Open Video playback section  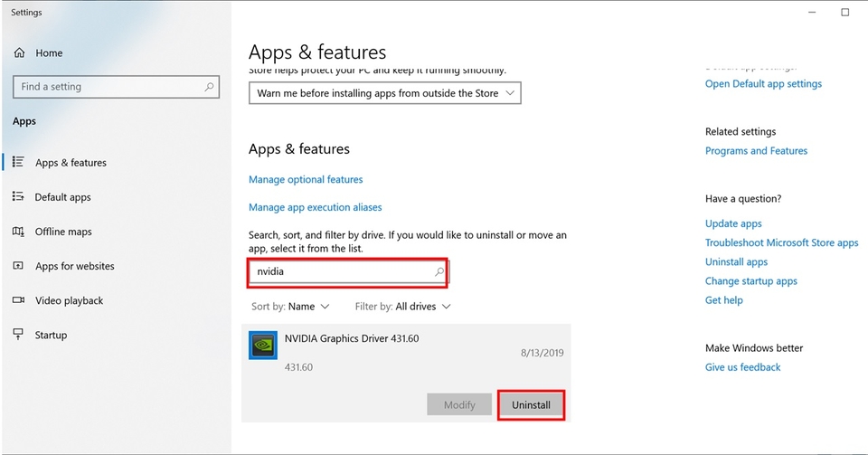70,300
